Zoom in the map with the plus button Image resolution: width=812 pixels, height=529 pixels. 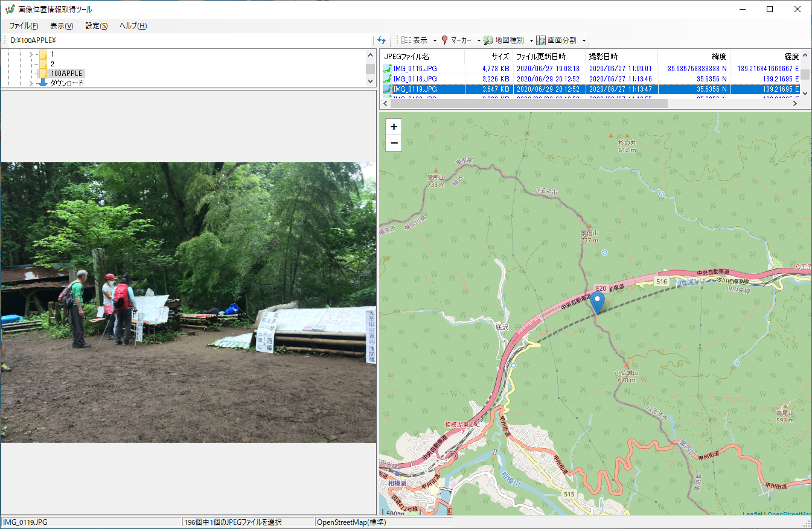394,127
